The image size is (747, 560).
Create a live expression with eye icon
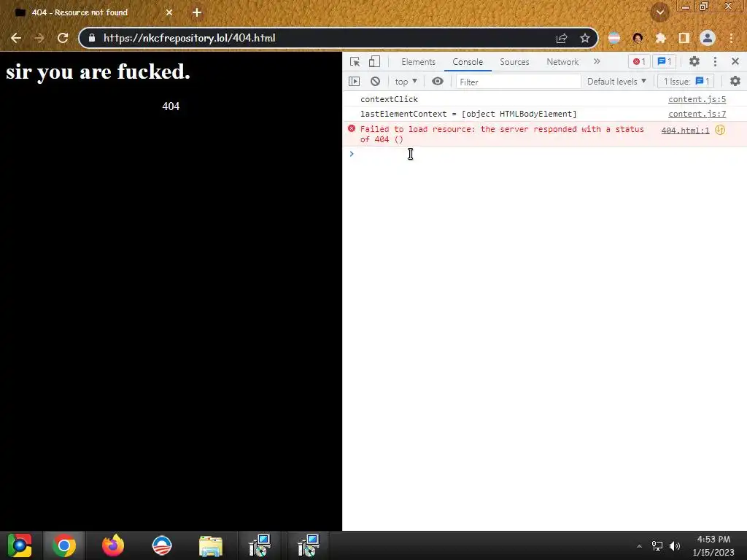[x=438, y=82]
